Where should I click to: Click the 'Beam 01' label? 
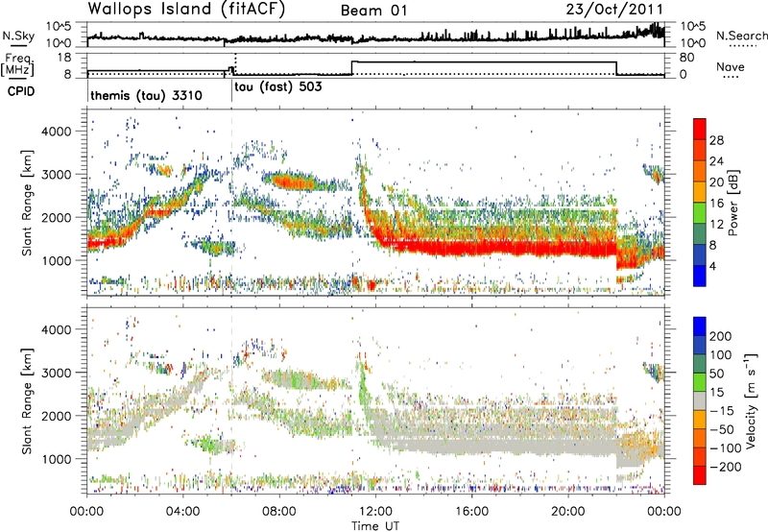(x=374, y=11)
